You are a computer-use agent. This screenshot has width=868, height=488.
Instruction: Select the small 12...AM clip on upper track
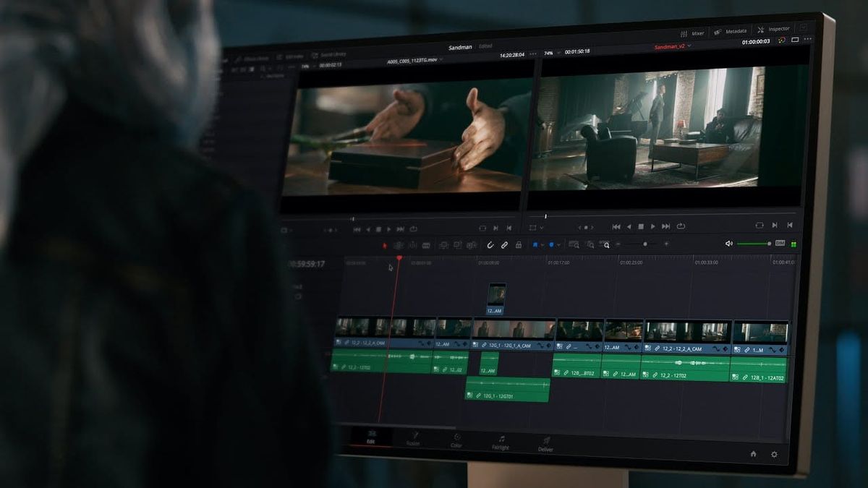pos(496,299)
